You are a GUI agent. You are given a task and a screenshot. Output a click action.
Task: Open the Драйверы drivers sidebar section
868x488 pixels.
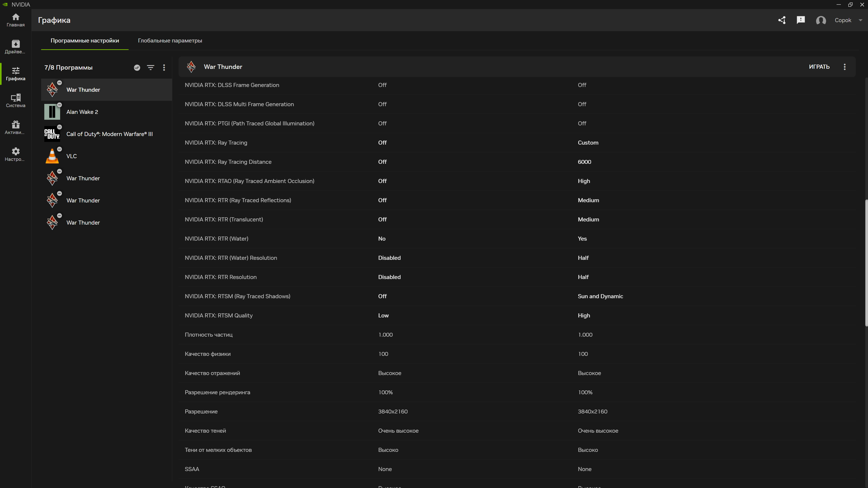(x=16, y=47)
